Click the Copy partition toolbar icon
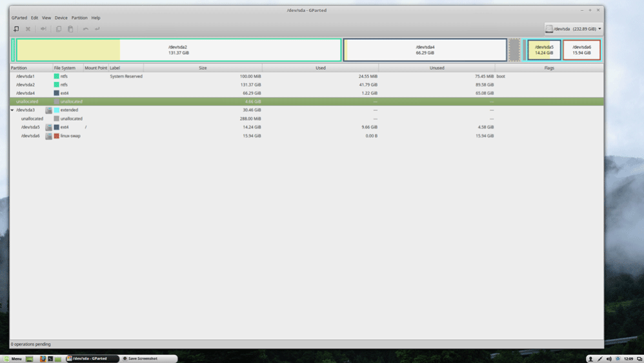 click(x=59, y=29)
